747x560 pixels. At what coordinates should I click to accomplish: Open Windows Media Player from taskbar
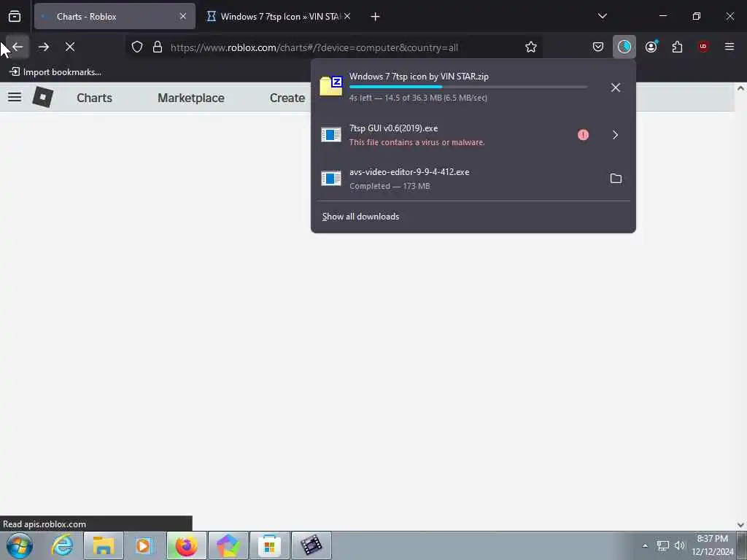click(144, 545)
